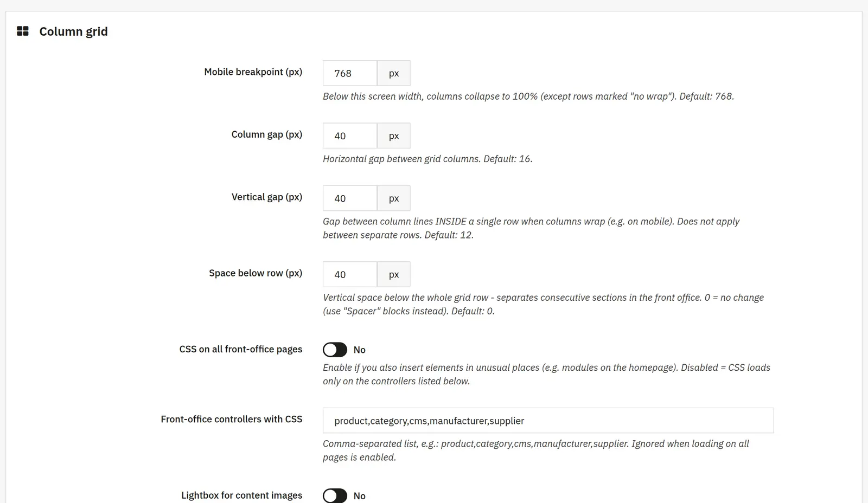The image size is (868, 503).
Task: Click the "CSS on all front-office pages" label
Action: pos(241,350)
